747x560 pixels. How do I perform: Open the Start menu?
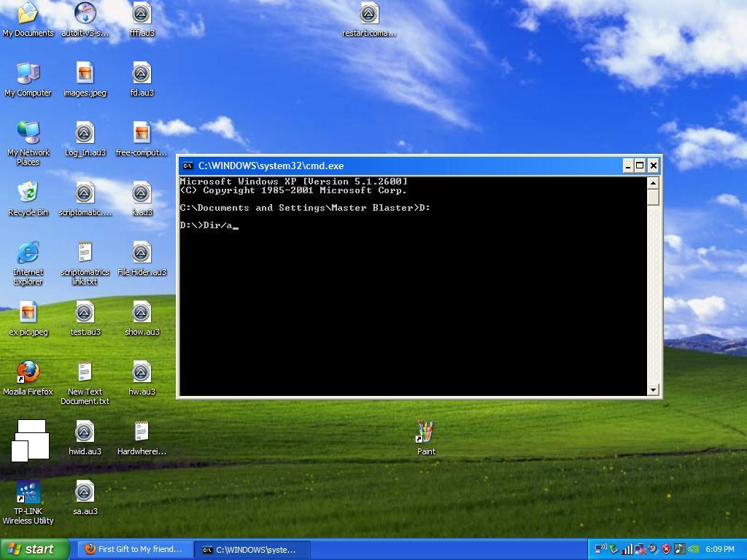click(x=35, y=549)
